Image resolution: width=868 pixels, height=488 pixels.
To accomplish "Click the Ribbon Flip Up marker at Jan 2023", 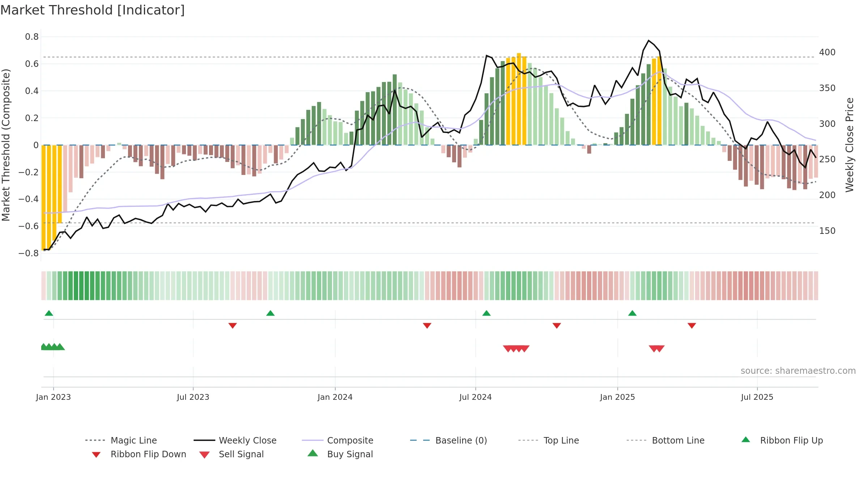I will click(x=49, y=313).
